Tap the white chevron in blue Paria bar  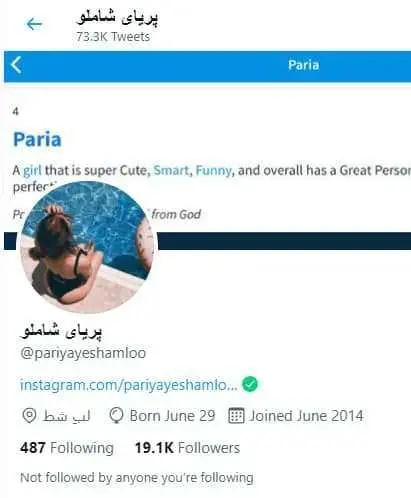[16, 65]
